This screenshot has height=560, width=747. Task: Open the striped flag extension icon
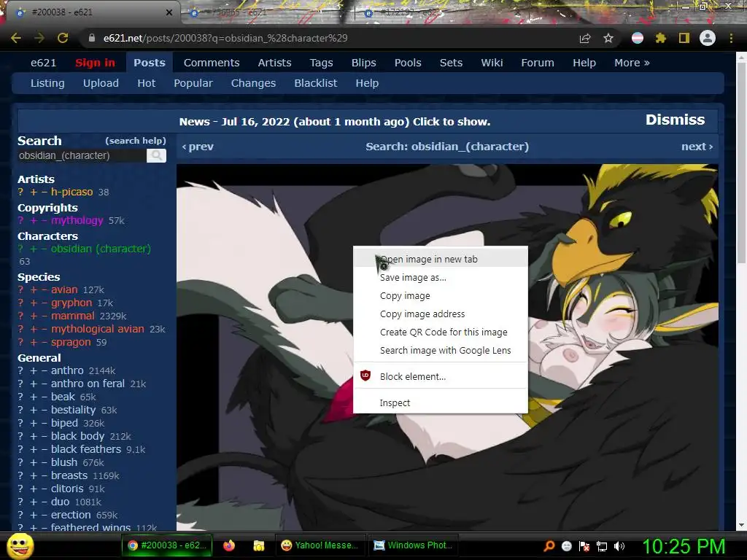(x=638, y=38)
